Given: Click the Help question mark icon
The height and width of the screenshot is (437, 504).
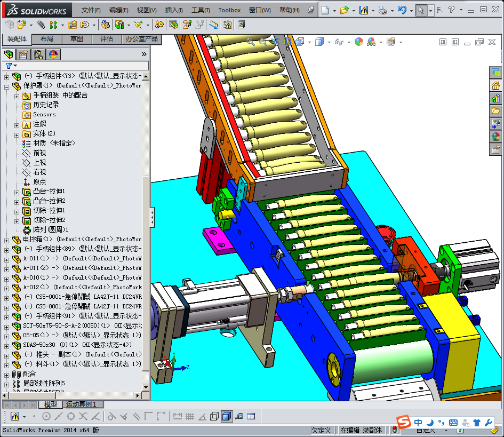Looking at the screenshot, I should (451, 10).
